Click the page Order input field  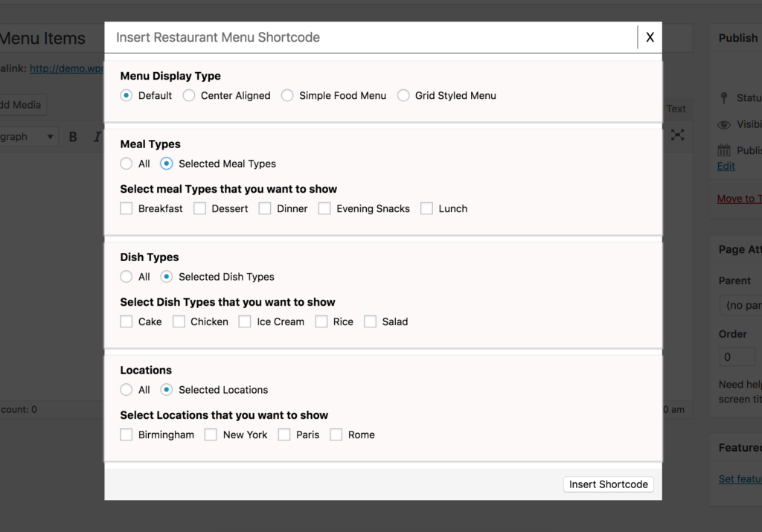[x=737, y=356]
